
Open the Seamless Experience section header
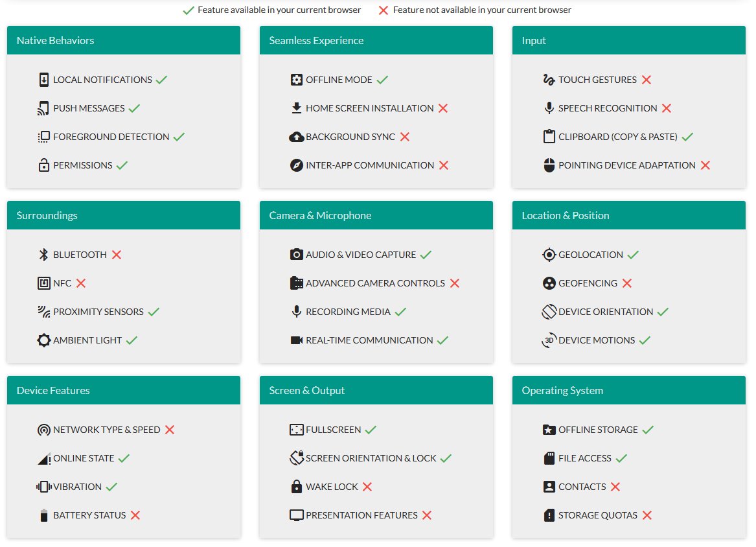coord(376,41)
